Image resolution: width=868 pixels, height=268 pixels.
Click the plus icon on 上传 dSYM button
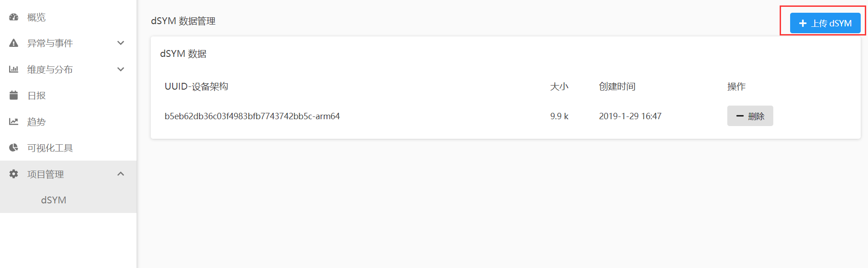coord(803,23)
